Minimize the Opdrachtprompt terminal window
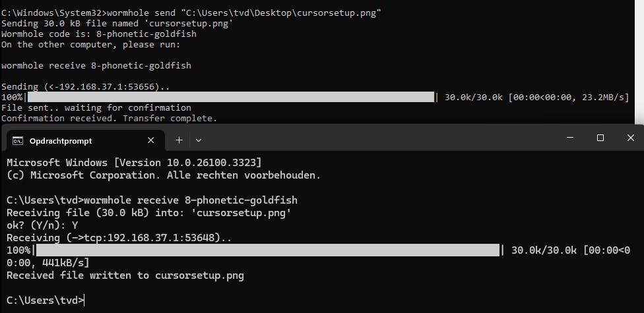644x313 pixels. tap(569, 138)
